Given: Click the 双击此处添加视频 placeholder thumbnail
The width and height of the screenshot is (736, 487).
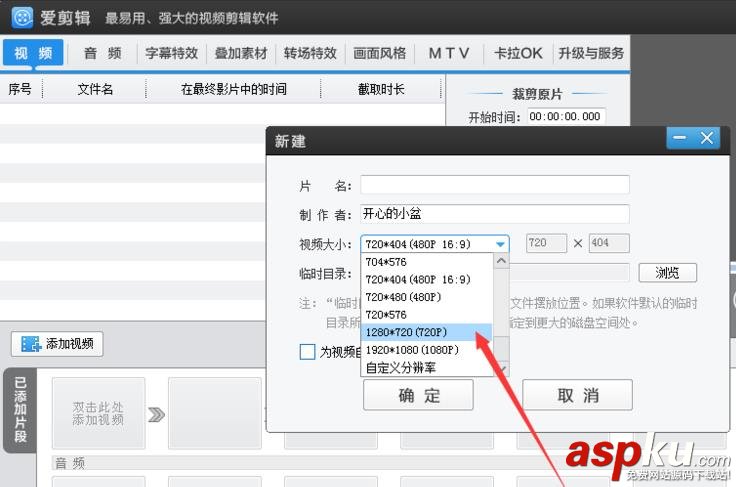Looking at the screenshot, I should tap(98, 413).
